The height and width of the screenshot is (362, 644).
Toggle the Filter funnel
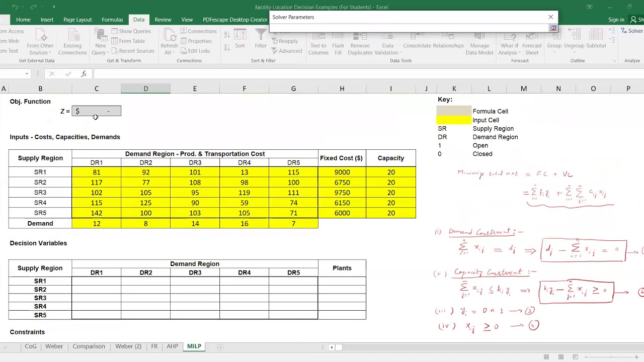(x=261, y=39)
